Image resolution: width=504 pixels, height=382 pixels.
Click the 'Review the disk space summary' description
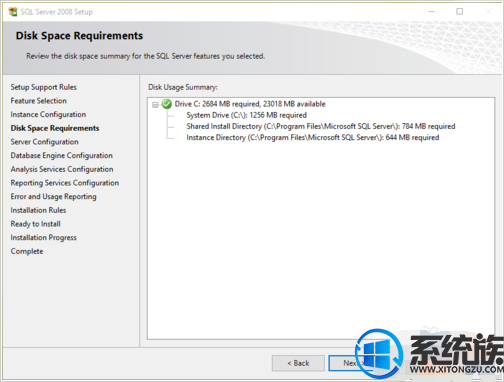point(146,56)
